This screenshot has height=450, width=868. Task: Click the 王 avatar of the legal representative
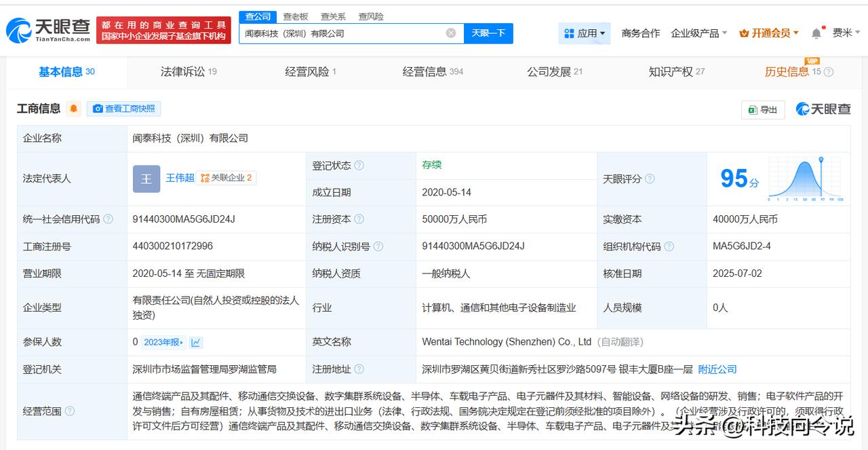(146, 179)
